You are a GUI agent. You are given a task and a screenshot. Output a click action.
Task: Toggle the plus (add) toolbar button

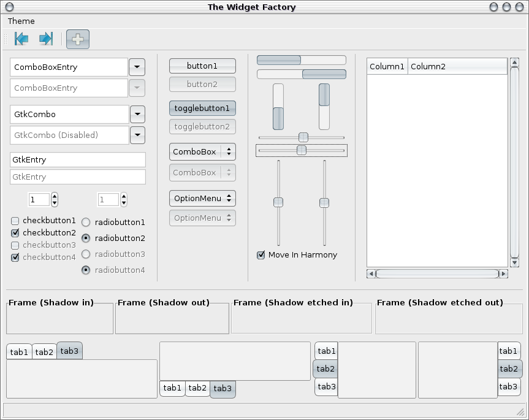(x=78, y=39)
